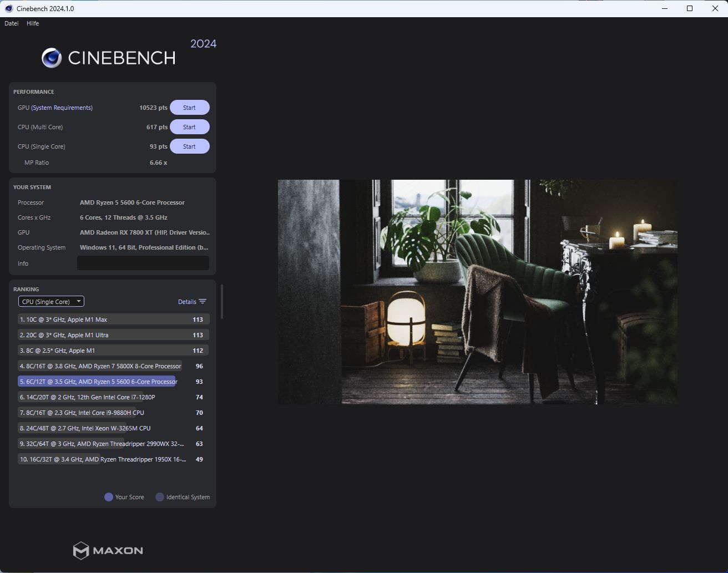The width and height of the screenshot is (728, 573).
Task: Click the Cinebench app icon in title bar
Action: point(9,8)
